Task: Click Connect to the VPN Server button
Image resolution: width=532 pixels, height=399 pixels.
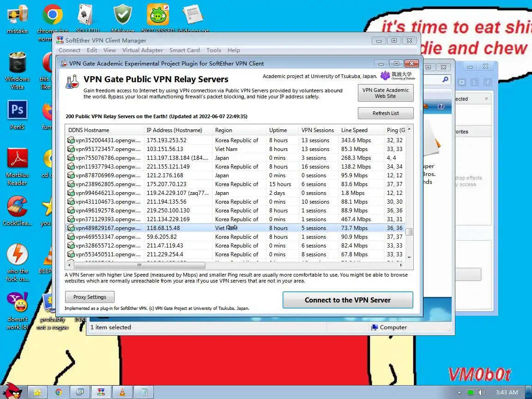Action: click(x=348, y=300)
